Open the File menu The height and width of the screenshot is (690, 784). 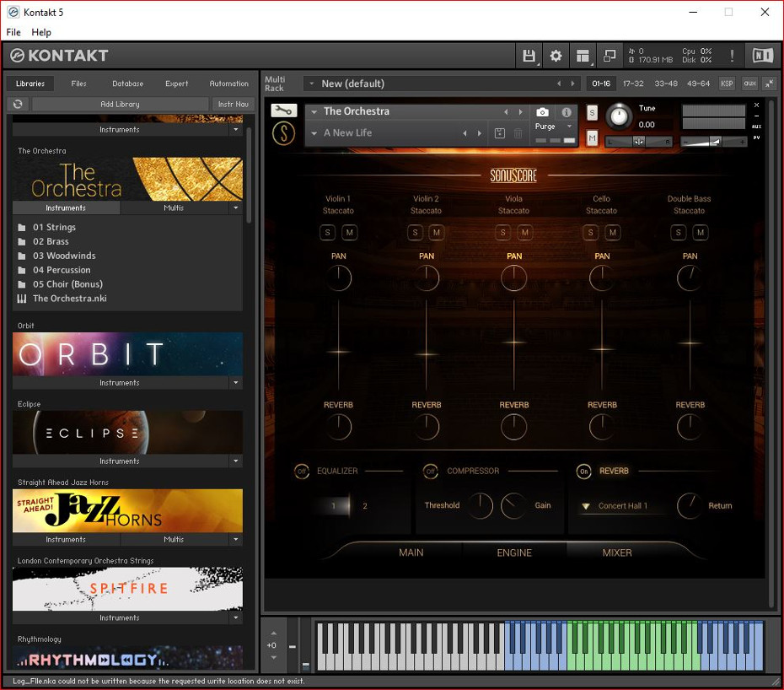13,32
